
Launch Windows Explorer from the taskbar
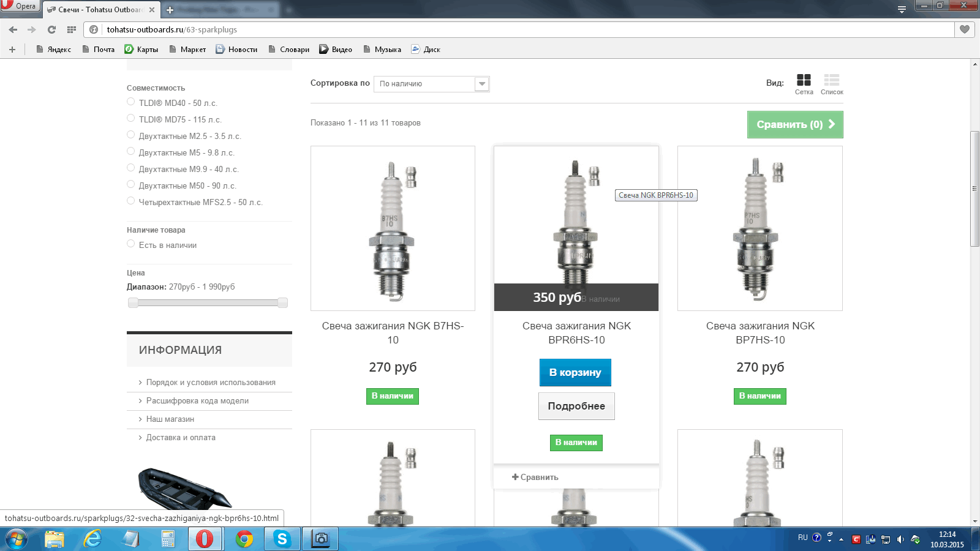55,539
